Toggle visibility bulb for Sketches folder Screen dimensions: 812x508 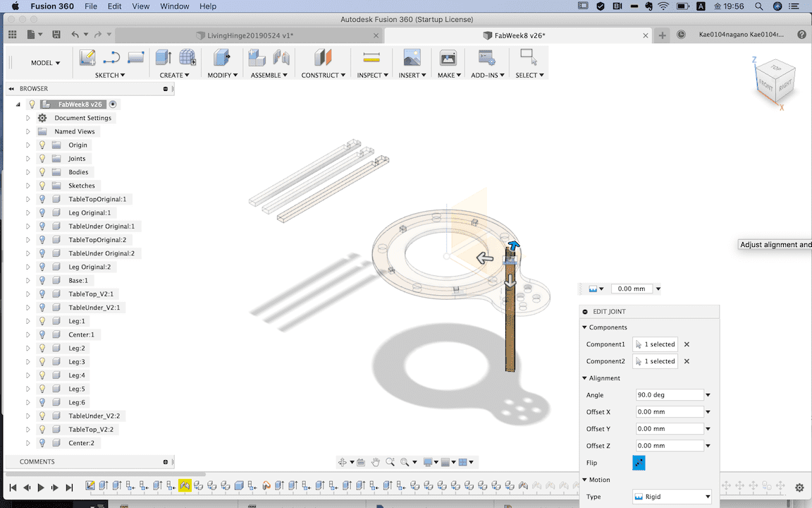(42, 186)
